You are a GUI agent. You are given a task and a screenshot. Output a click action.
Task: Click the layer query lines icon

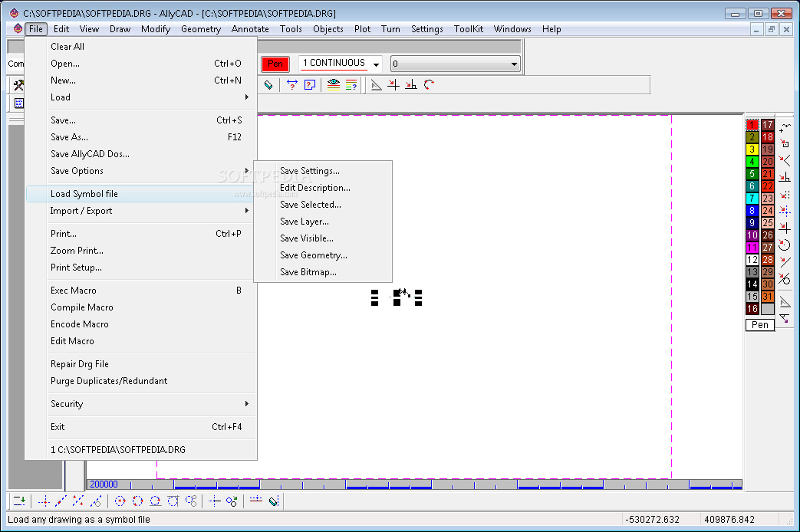[351, 85]
